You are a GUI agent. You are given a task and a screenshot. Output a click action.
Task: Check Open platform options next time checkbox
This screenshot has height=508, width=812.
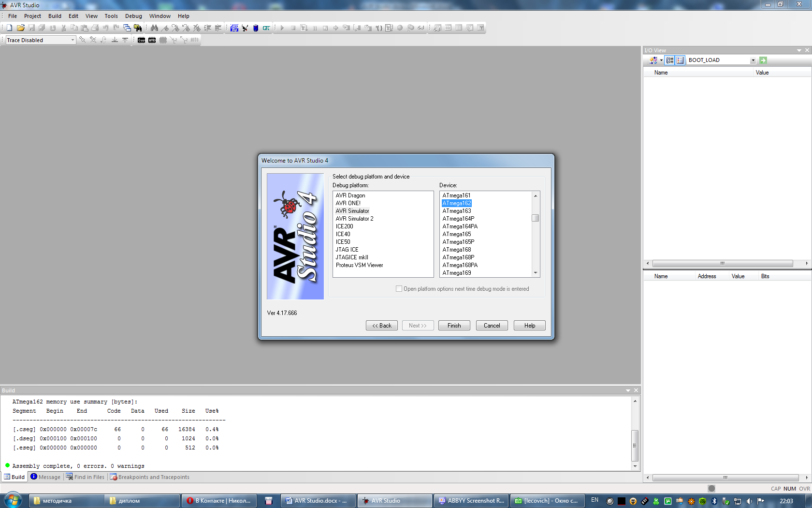coord(399,289)
